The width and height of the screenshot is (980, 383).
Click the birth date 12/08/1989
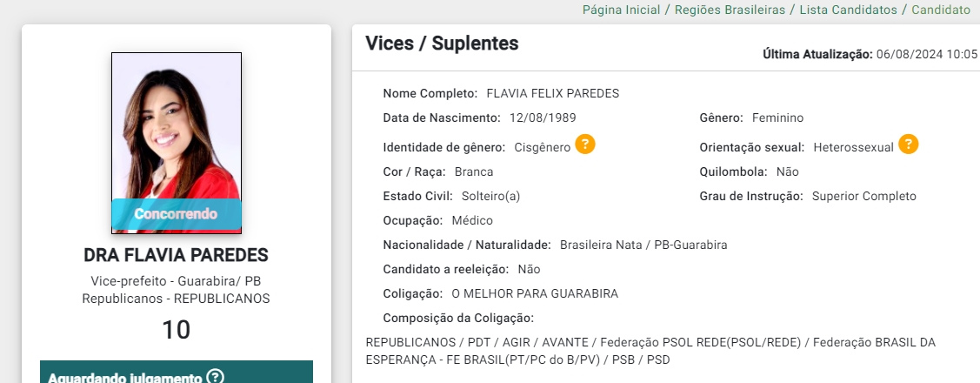(543, 118)
